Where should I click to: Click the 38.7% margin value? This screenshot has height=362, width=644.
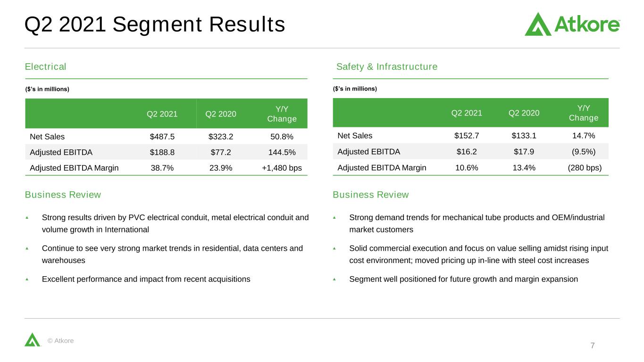tap(162, 168)
